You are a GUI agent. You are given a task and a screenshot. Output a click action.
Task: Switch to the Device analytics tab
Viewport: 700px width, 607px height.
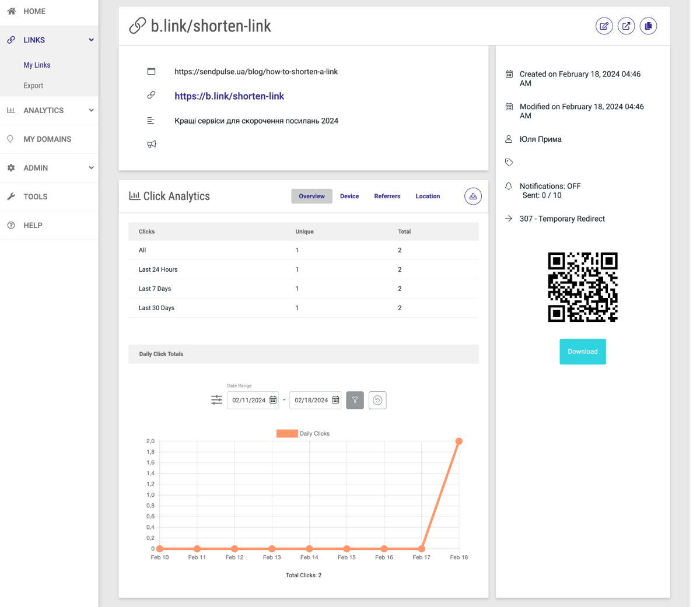(x=349, y=197)
